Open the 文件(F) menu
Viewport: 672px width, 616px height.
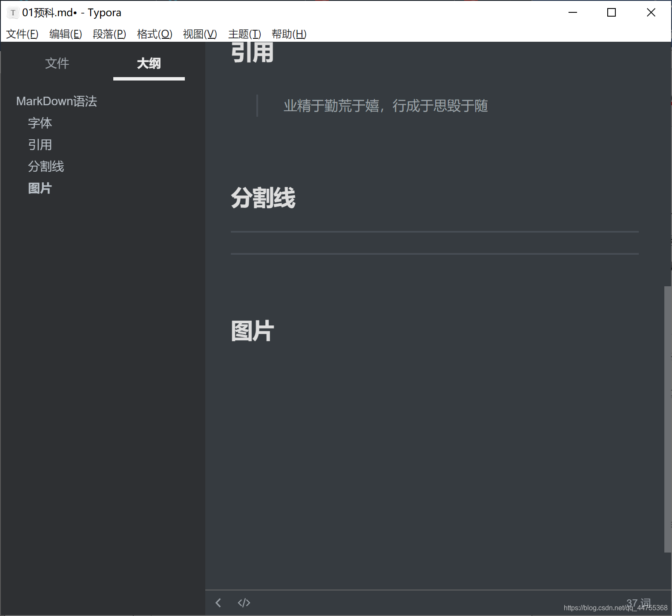click(22, 34)
